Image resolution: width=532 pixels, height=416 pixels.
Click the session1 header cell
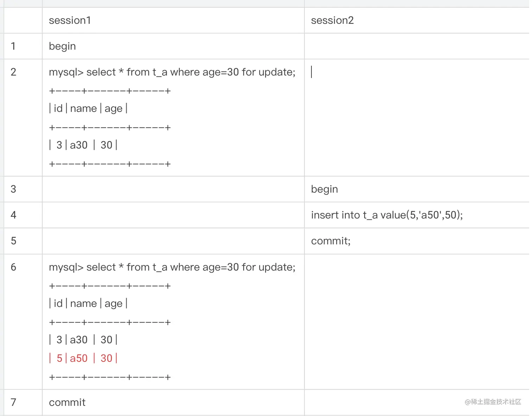tap(173, 20)
